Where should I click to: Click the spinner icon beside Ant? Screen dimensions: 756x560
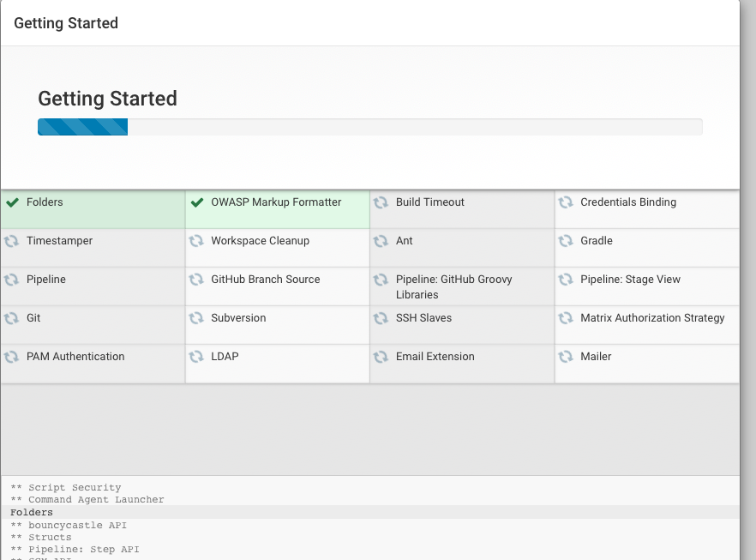point(381,241)
